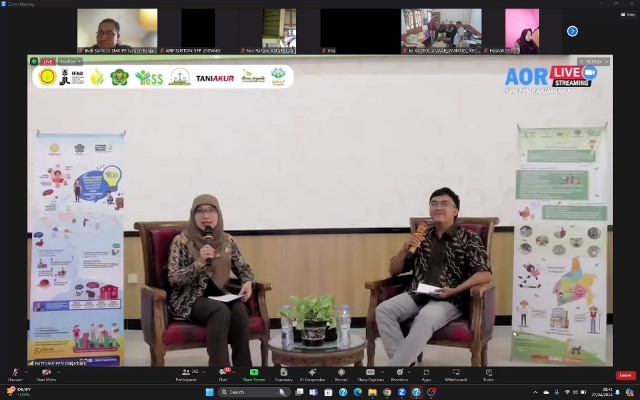This screenshot has height=400, width=640.
Task: Click the taskbar Search box
Action: (253, 392)
